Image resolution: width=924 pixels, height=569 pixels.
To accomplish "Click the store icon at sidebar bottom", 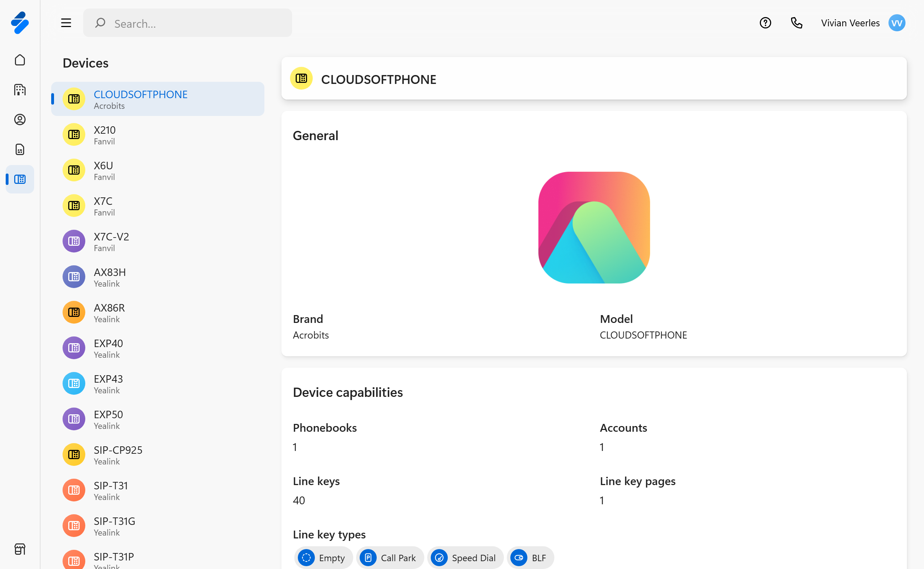I will 20,549.
